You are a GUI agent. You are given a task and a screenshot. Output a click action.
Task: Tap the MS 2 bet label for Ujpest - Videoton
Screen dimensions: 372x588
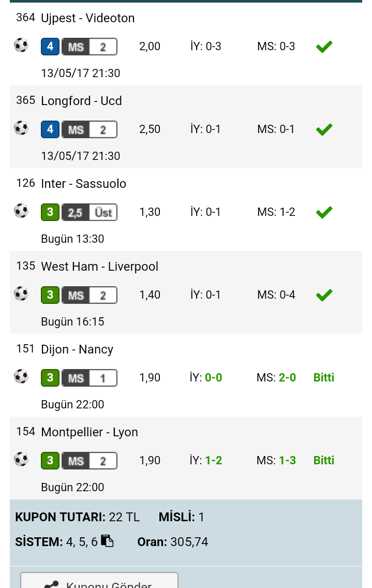[x=90, y=47]
